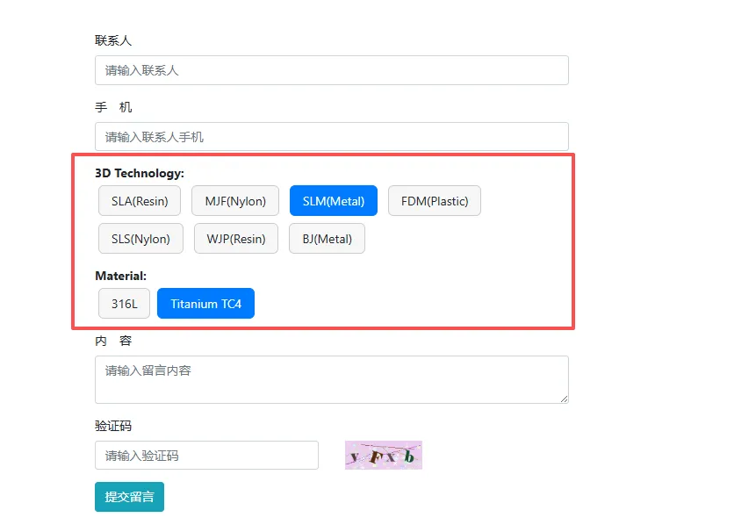Image resolution: width=756 pixels, height=532 pixels.
Task: Select the Titanium TC4 material
Action: 205,304
